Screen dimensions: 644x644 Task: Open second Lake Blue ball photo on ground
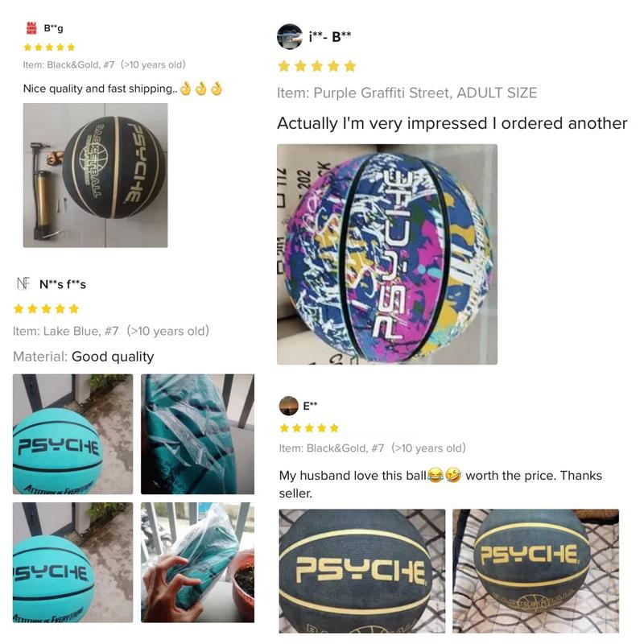[72, 562]
